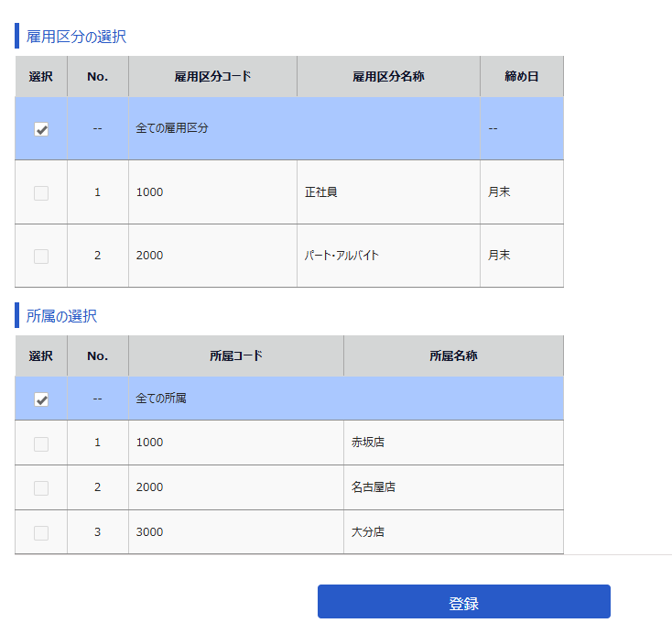Click the 正社員 cell

click(x=388, y=192)
